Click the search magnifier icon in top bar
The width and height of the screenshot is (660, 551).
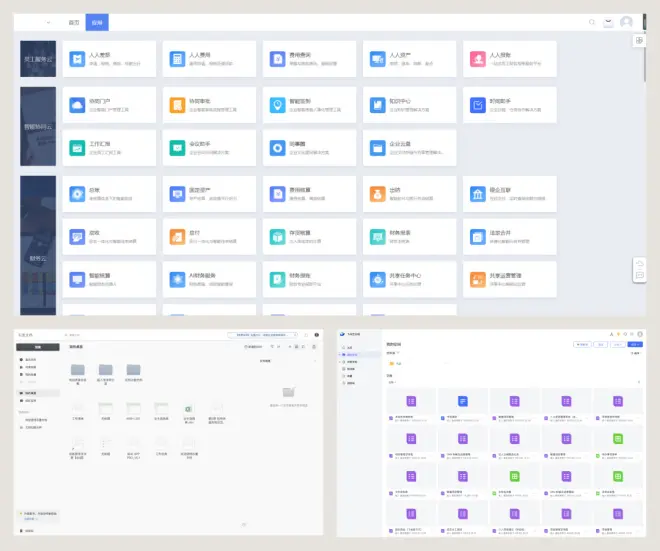click(x=592, y=22)
